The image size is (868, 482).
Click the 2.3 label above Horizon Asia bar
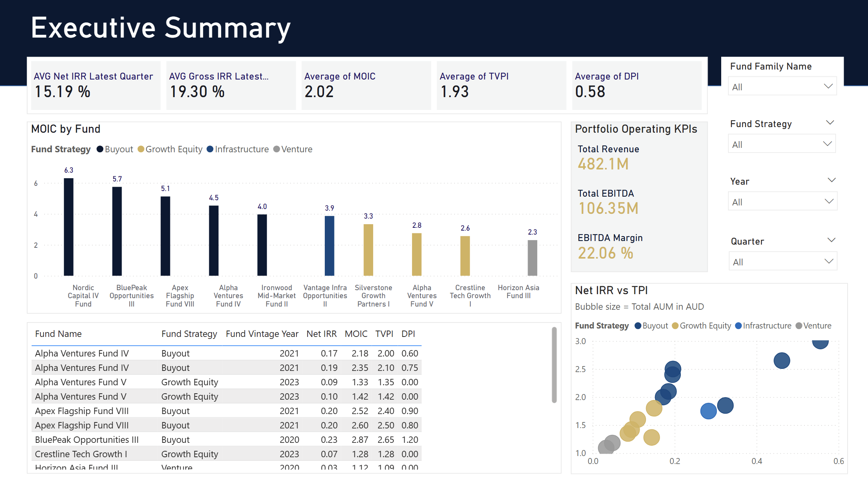coord(532,232)
